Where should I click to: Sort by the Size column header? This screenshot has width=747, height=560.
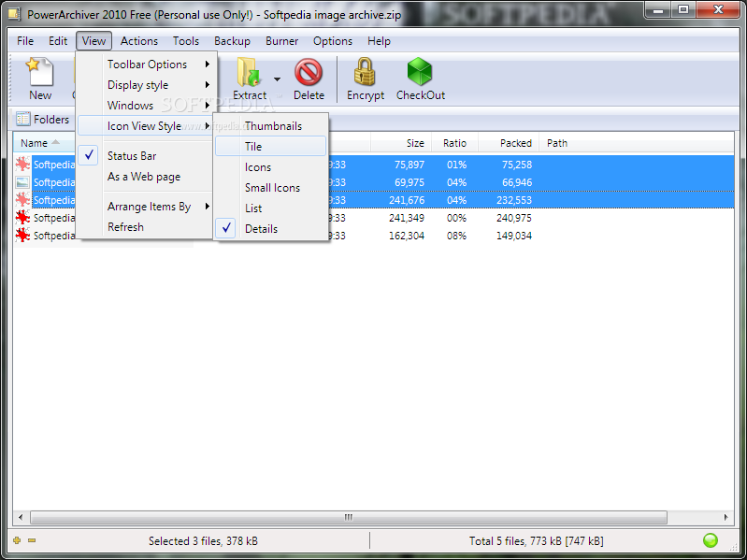click(x=401, y=143)
